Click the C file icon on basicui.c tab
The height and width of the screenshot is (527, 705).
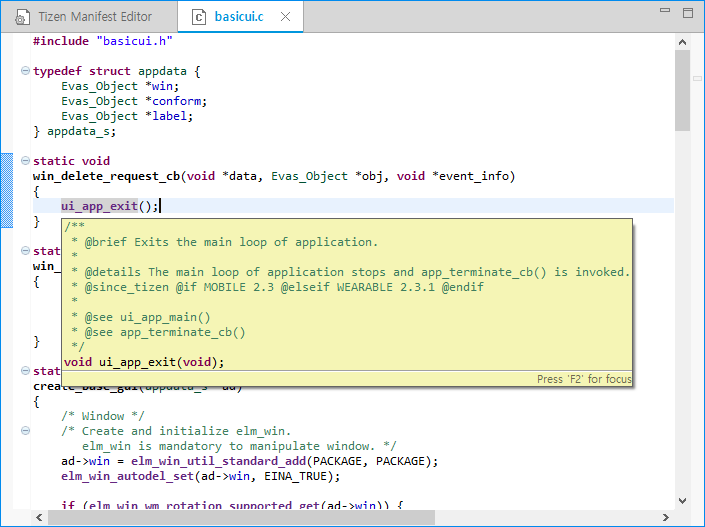click(199, 17)
